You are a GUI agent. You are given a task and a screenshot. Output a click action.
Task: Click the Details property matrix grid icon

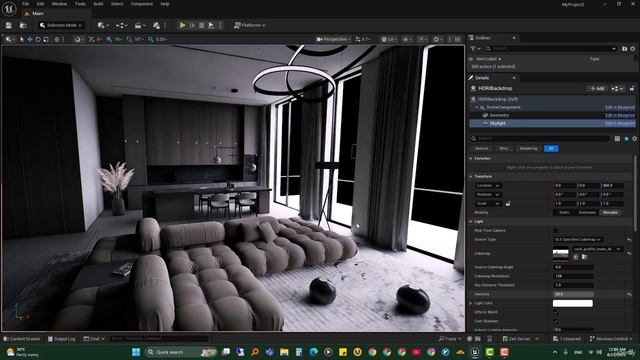tap(617, 139)
